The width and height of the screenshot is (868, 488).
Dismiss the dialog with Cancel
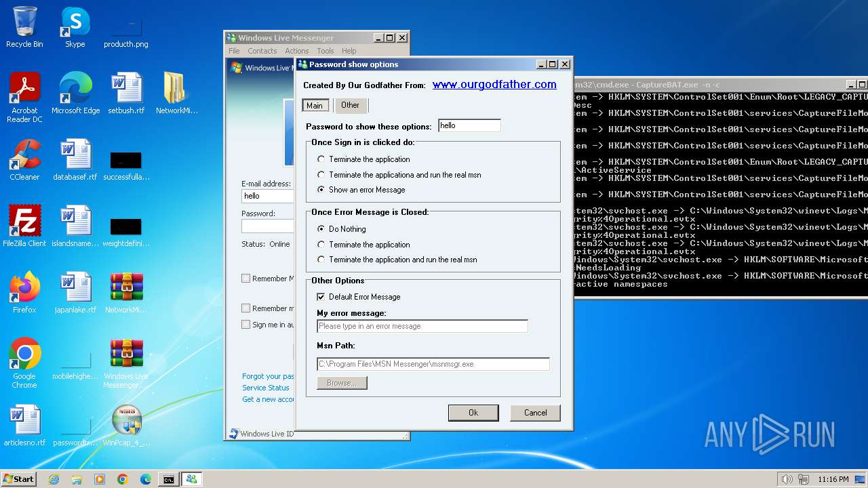[x=535, y=413]
